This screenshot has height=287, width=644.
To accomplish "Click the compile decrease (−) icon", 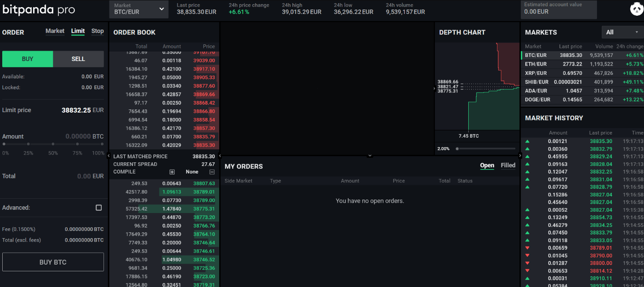I will click(212, 172).
